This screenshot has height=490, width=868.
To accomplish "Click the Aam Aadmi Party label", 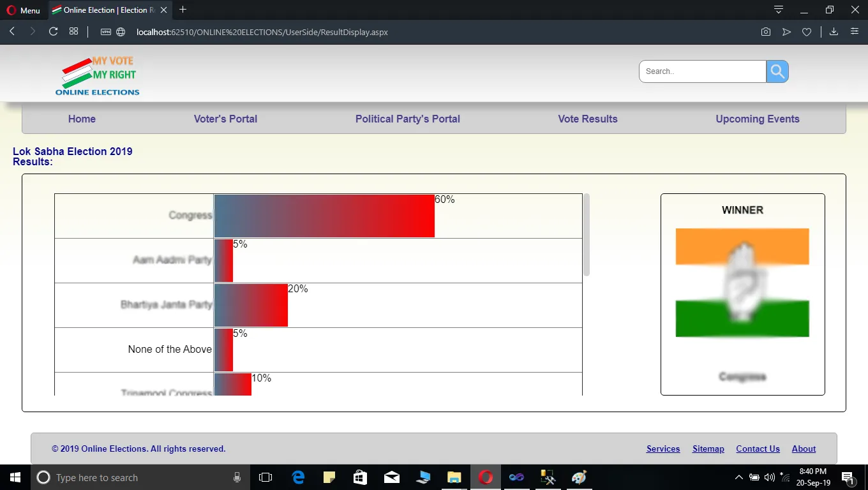I will [x=172, y=260].
